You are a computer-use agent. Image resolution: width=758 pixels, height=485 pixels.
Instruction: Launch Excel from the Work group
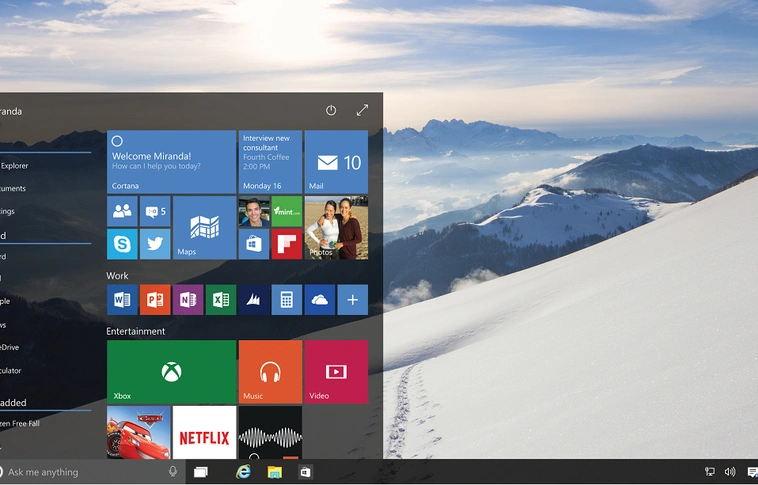[x=221, y=300]
